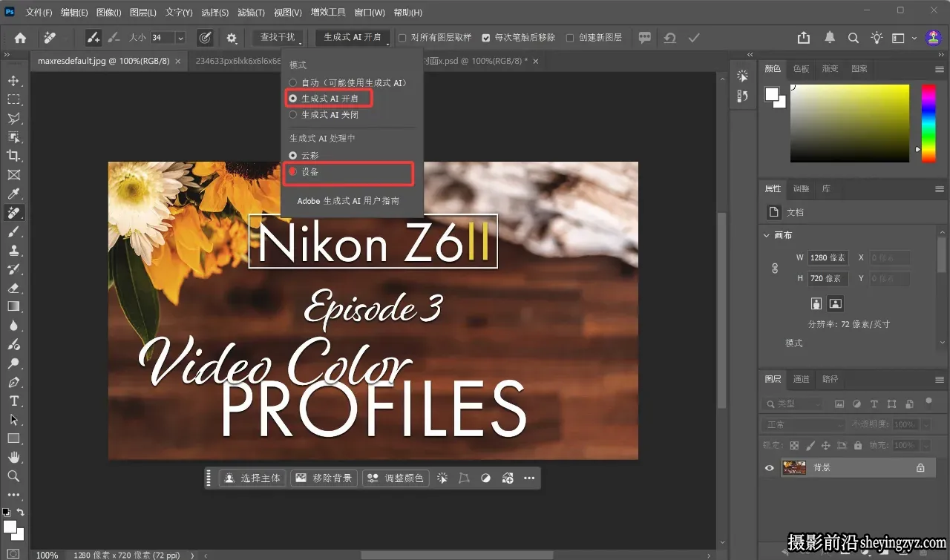Click the pressure-for-size target icon
This screenshot has height=560, width=950.
pos(206,37)
